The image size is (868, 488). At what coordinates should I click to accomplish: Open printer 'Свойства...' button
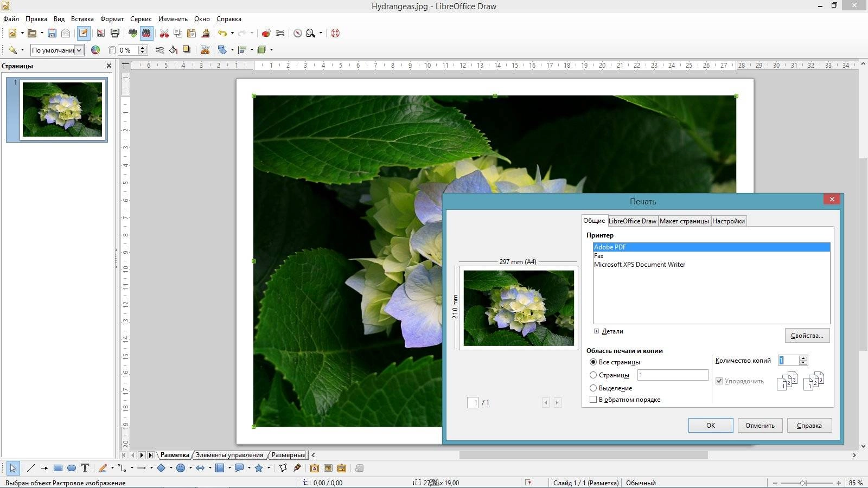click(807, 336)
